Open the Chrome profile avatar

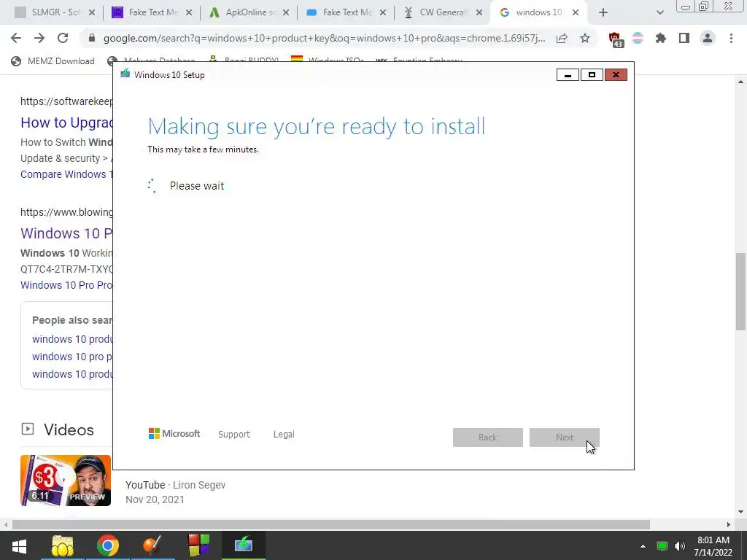(708, 38)
